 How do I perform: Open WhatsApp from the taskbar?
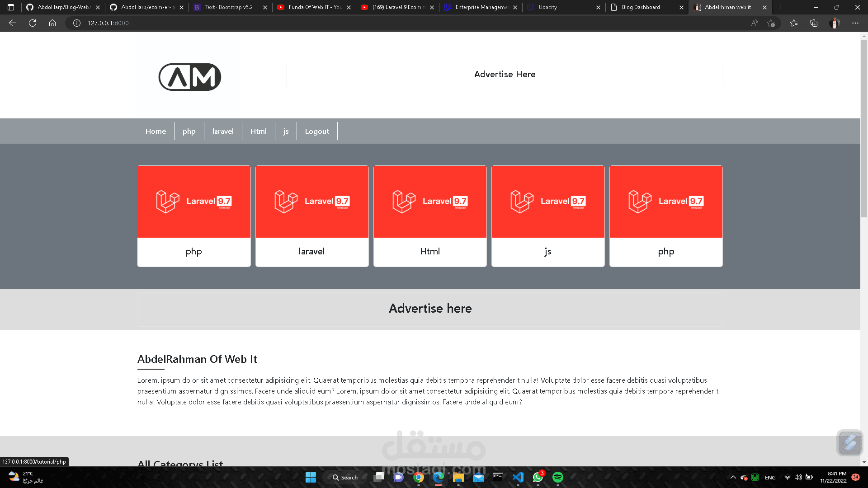point(538,477)
